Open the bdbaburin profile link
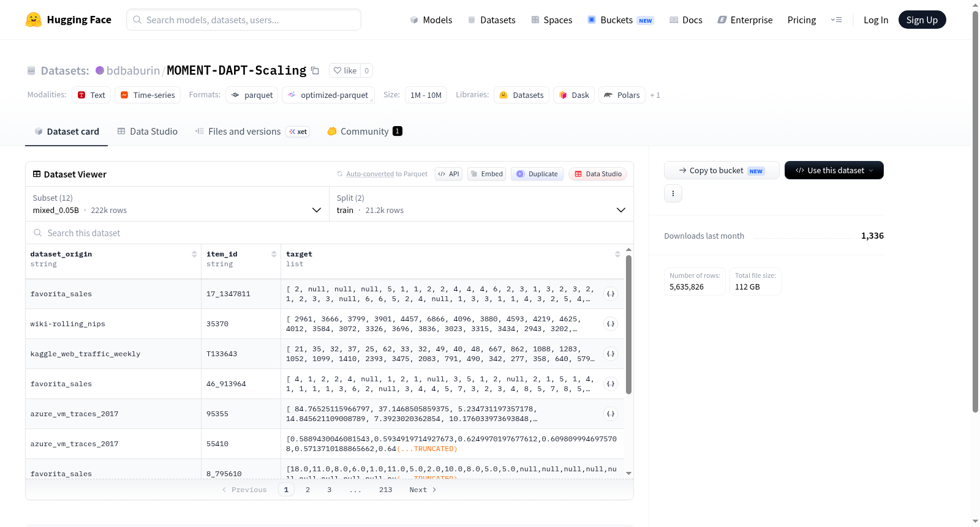980x527 pixels. (x=133, y=70)
